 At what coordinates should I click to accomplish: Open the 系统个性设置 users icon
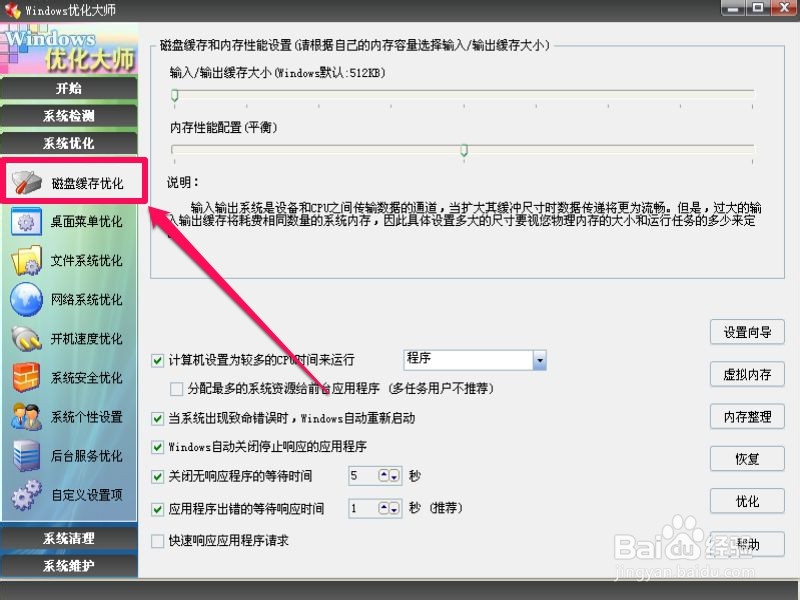coord(26,416)
